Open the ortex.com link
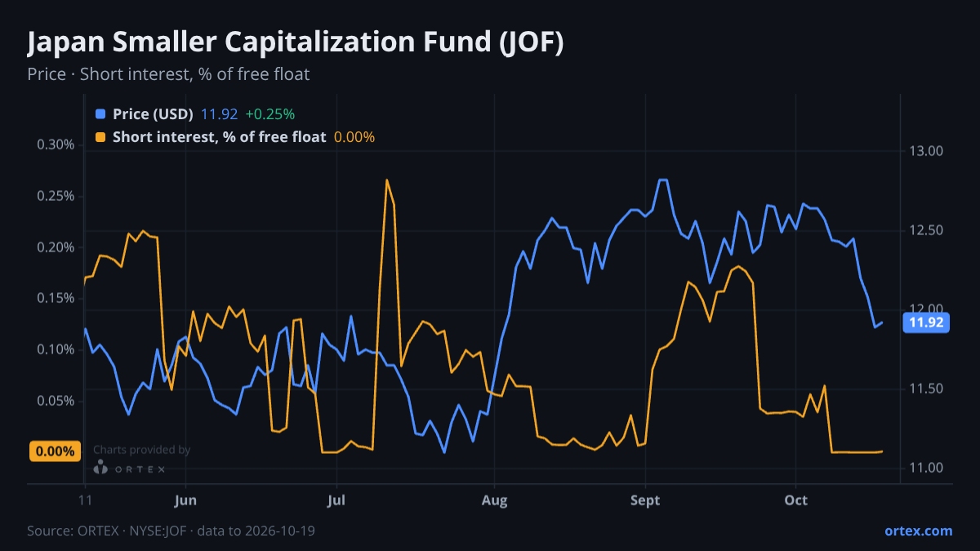 click(918, 531)
